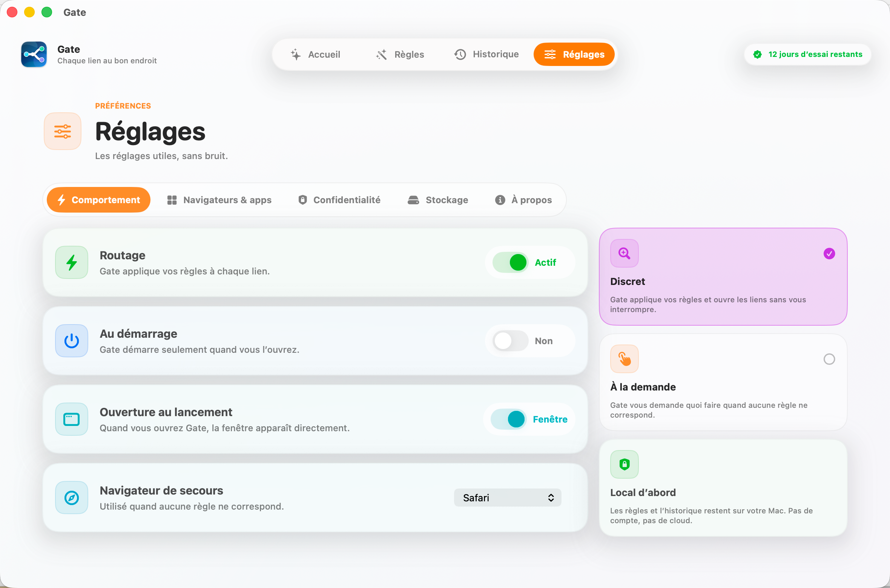Click the blue power icon for Au démarrage

72,341
